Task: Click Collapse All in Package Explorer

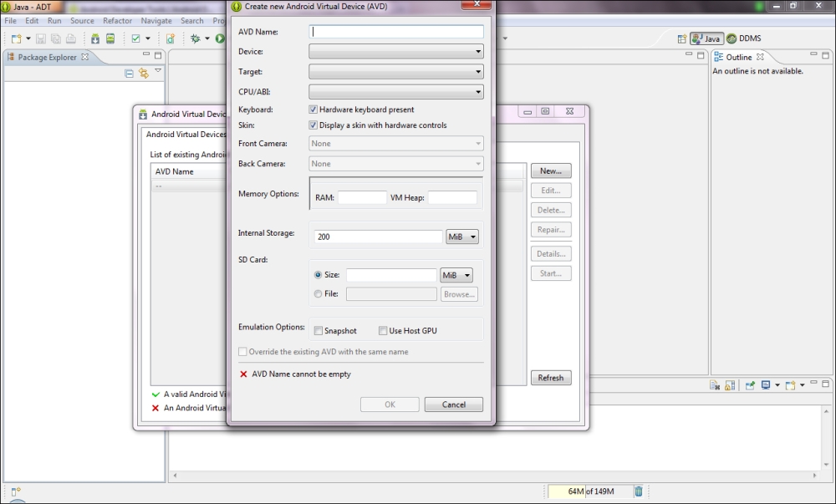Action: coord(129,74)
